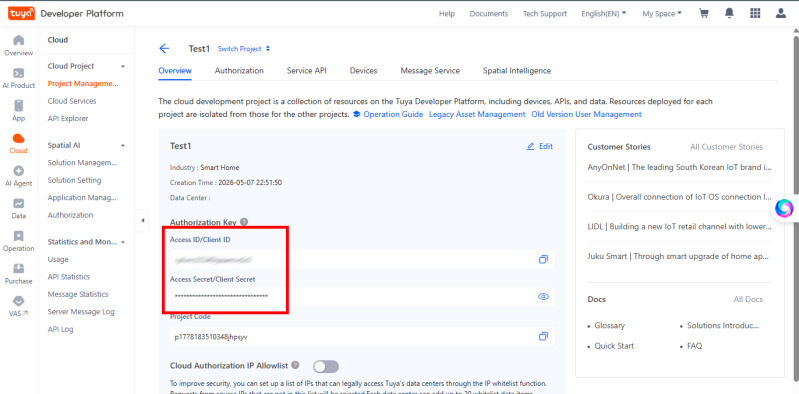Open API Explorer menu item
799x394 pixels.
68,118
